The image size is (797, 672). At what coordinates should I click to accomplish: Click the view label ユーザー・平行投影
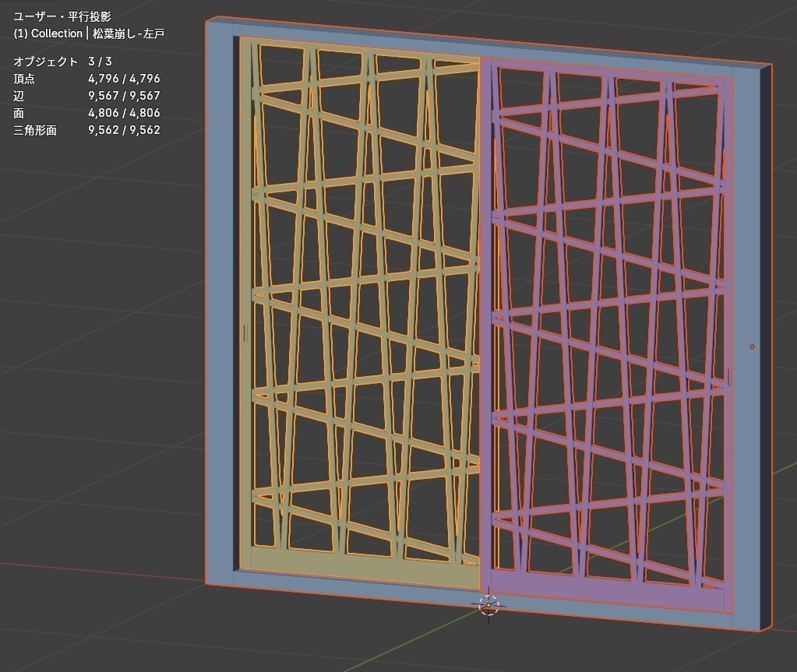pos(62,16)
